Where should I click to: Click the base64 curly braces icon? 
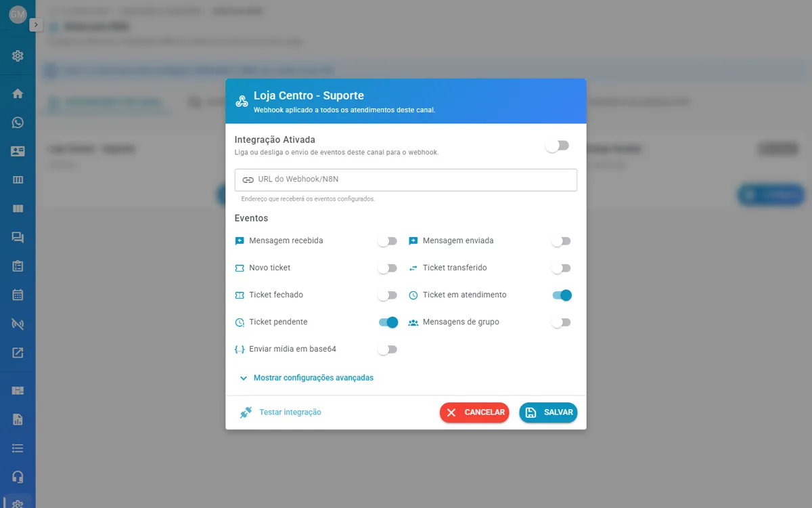(x=240, y=350)
